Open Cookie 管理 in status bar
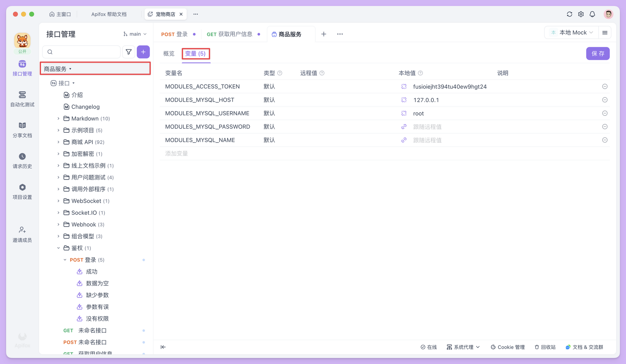Screen dimensions: 626x364 tap(508, 347)
